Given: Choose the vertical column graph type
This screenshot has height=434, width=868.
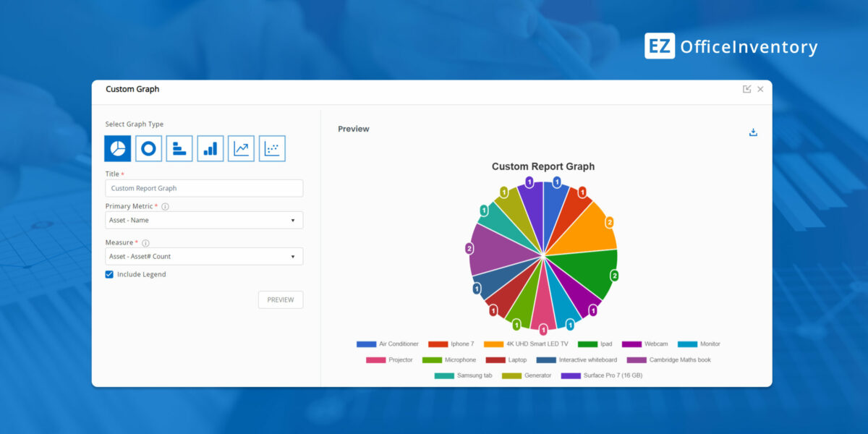Looking at the screenshot, I should (210, 148).
